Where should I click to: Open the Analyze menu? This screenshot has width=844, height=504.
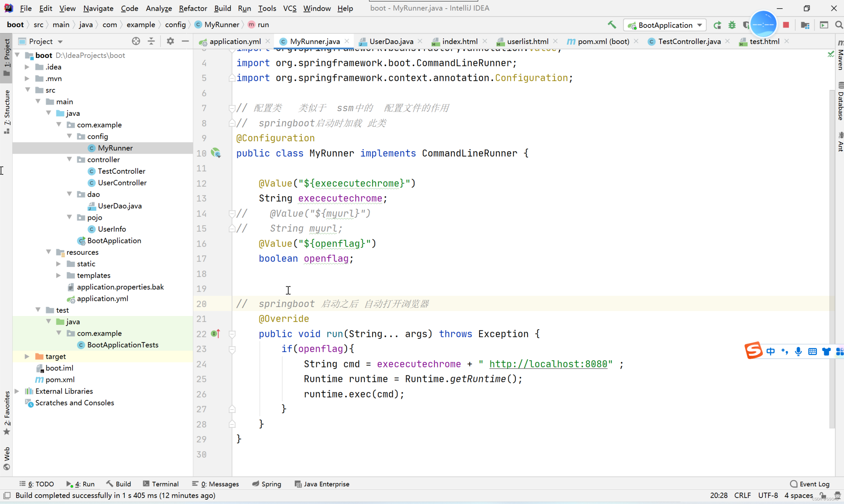pyautogui.click(x=158, y=8)
